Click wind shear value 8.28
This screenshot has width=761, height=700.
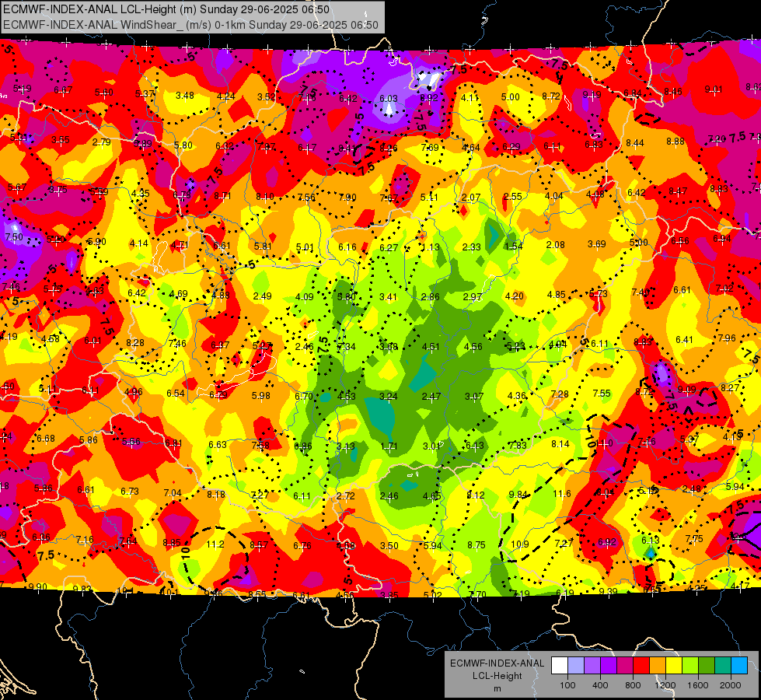click(135, 342)
